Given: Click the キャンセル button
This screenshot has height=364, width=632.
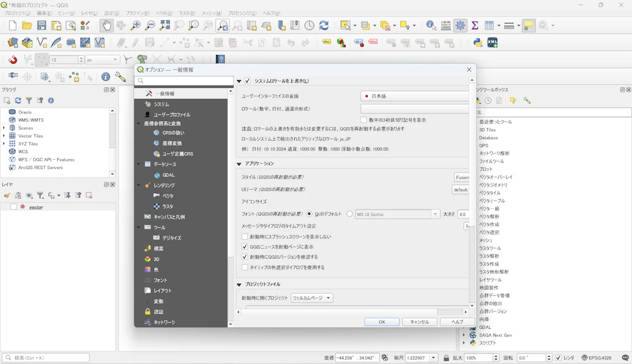Looking at the screenshot, I should click(x=420, y=322).
